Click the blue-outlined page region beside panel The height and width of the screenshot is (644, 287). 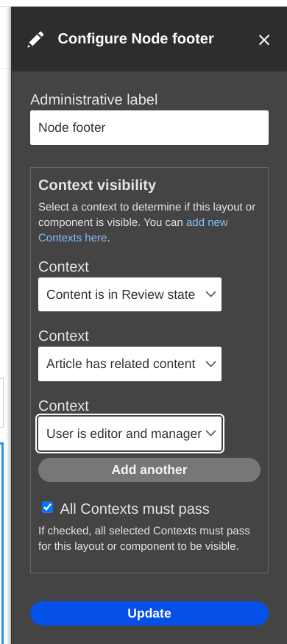(1, 542)
